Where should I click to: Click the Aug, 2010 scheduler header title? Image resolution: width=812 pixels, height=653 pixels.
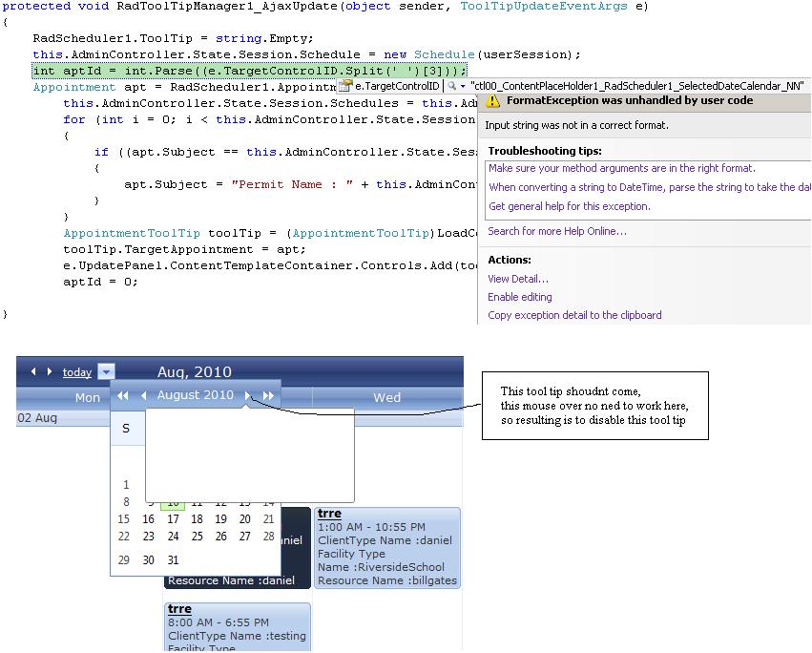click(195, 372)
